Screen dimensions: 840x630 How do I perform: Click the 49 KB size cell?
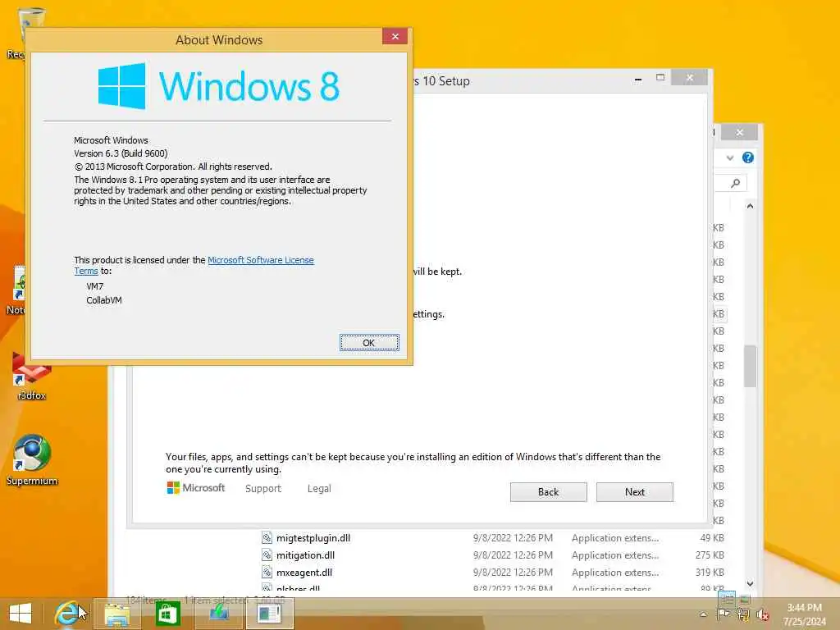pos(712,538)
